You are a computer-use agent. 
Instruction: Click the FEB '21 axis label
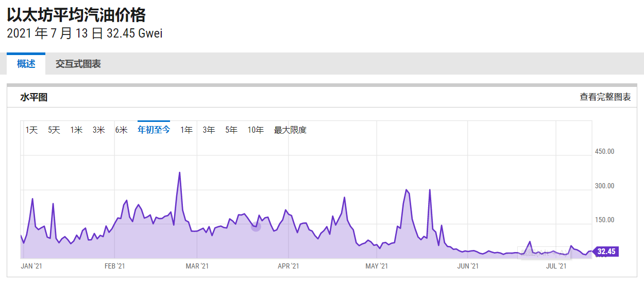[x=115, y=266]
